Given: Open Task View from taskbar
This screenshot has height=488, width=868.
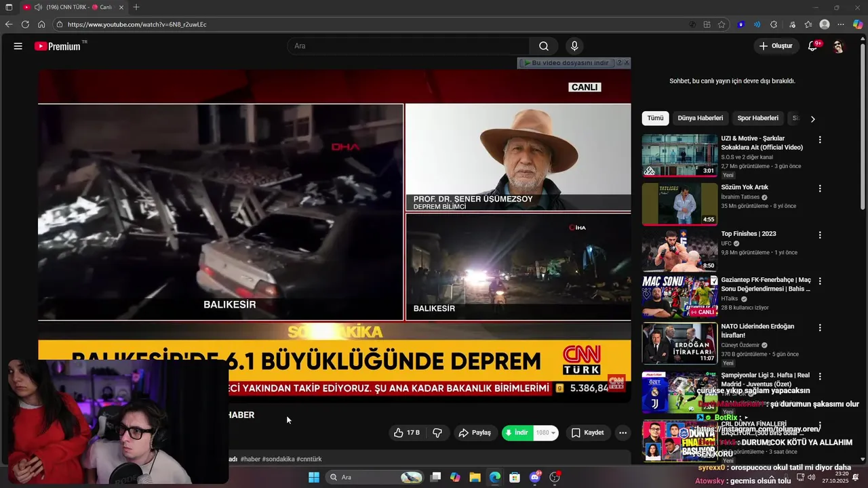Looking at the screenshot, I should [x=435, y=477].
